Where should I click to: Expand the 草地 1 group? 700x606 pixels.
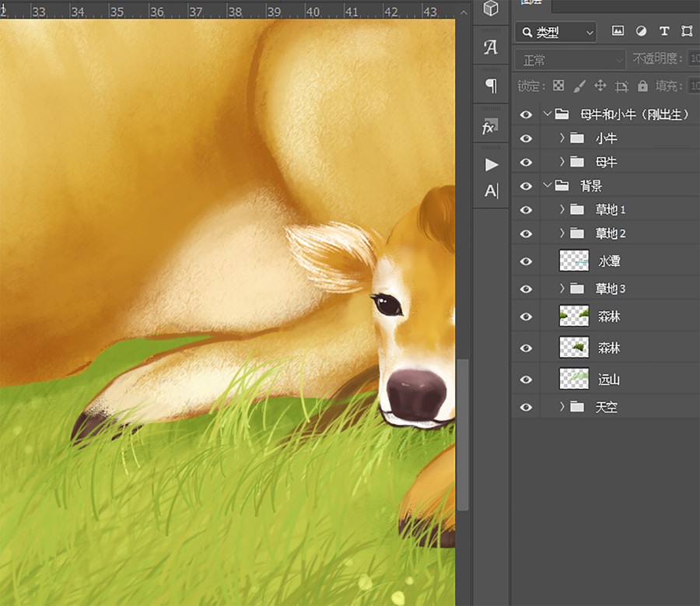click(562, 209)
